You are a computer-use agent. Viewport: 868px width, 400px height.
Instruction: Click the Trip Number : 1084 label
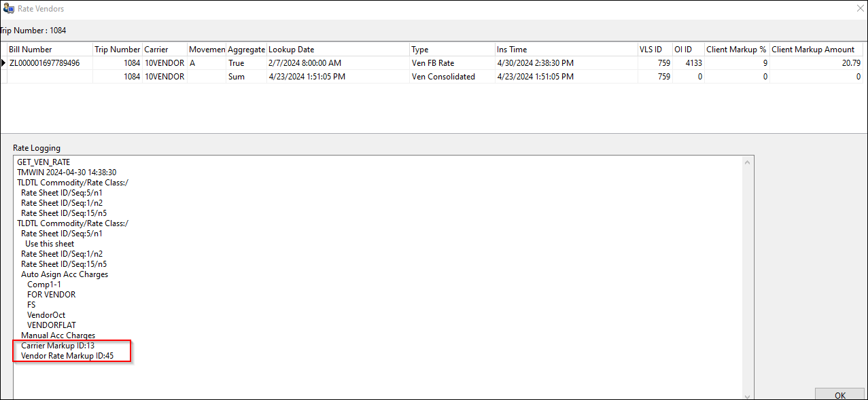pos(33,31)
